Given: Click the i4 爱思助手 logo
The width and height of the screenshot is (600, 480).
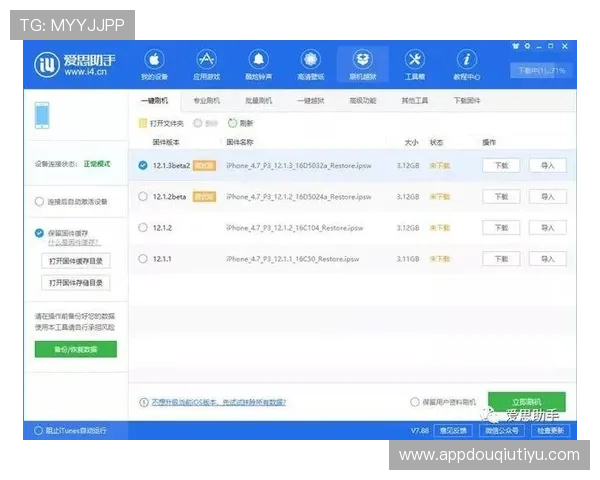Looking at the screenshot, I should (x=74, y=64).
